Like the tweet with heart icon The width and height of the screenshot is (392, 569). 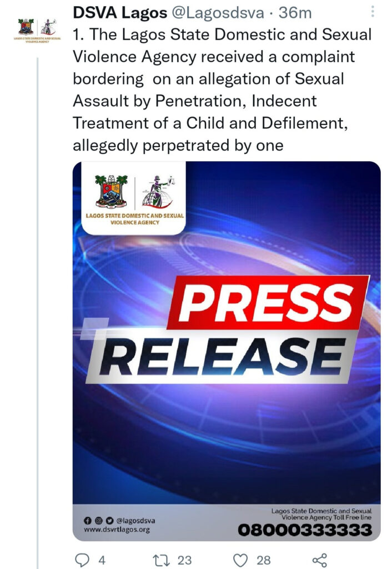click(x=240, y=560)
